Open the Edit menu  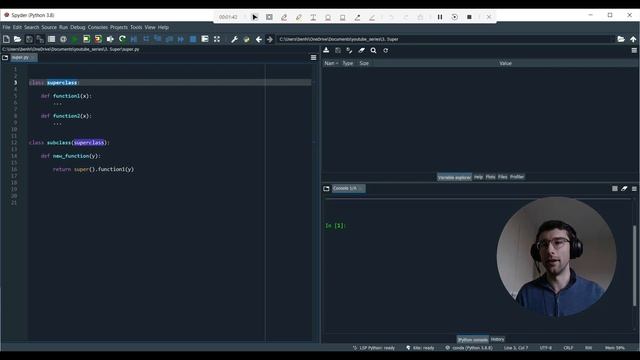pyautogui.click(x=17, y=27)
